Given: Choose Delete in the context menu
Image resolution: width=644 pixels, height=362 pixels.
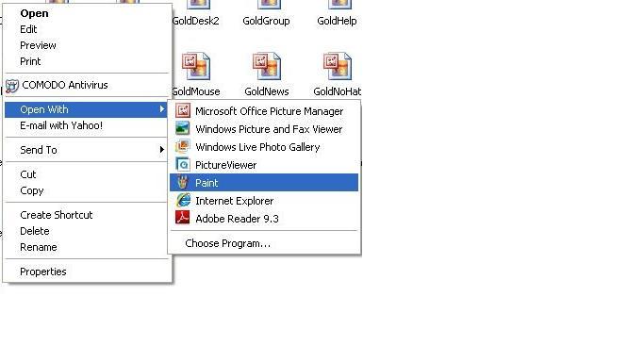Looking at the screenshot, I should pos(86,231).
